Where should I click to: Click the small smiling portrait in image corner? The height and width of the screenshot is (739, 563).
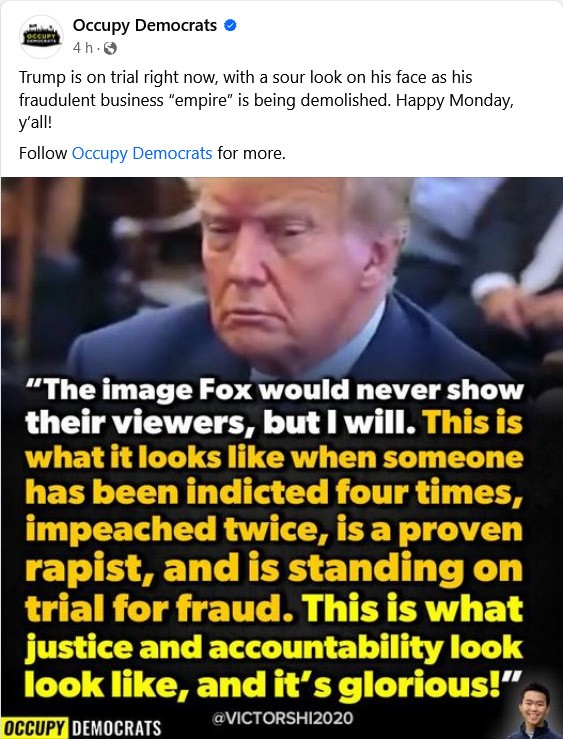pos(536,711)
